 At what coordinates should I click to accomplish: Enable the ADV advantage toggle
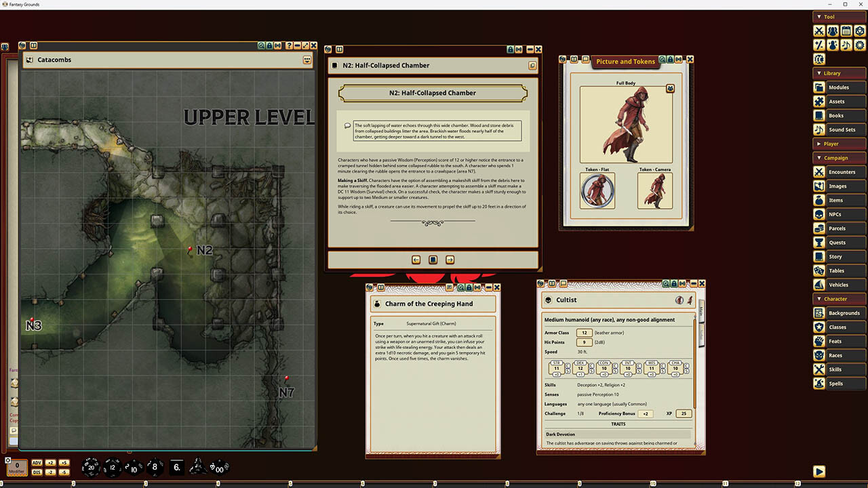pos(37,462)
